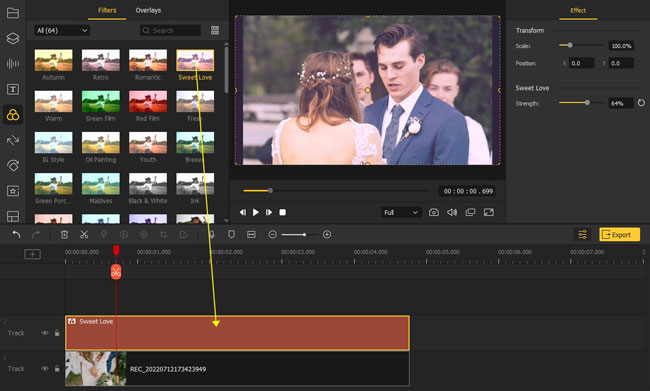Image resolution: width=650 pixels, height=391 pixels.
Task: Open the Full preview quality dropdown
Action: tap(401, 212)
